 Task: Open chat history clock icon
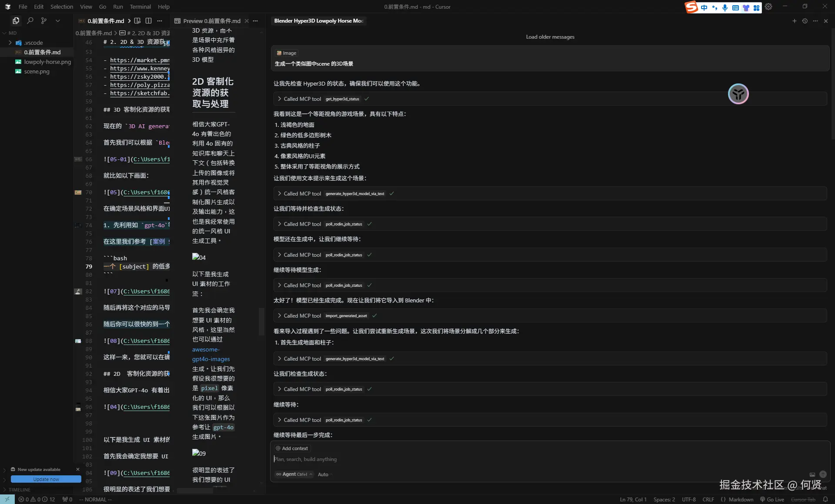805,21
